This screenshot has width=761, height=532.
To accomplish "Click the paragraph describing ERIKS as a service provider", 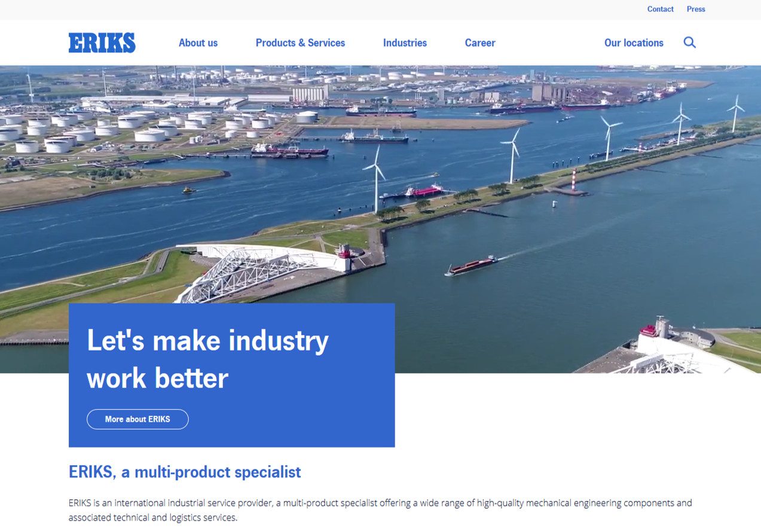I will pyautogui.click(x=380, y=510).
